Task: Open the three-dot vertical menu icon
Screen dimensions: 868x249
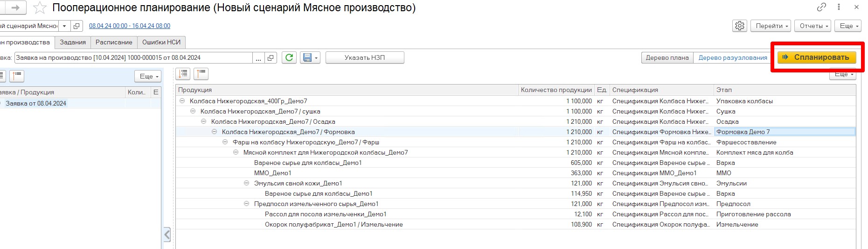Action: (x=839, y=7)
